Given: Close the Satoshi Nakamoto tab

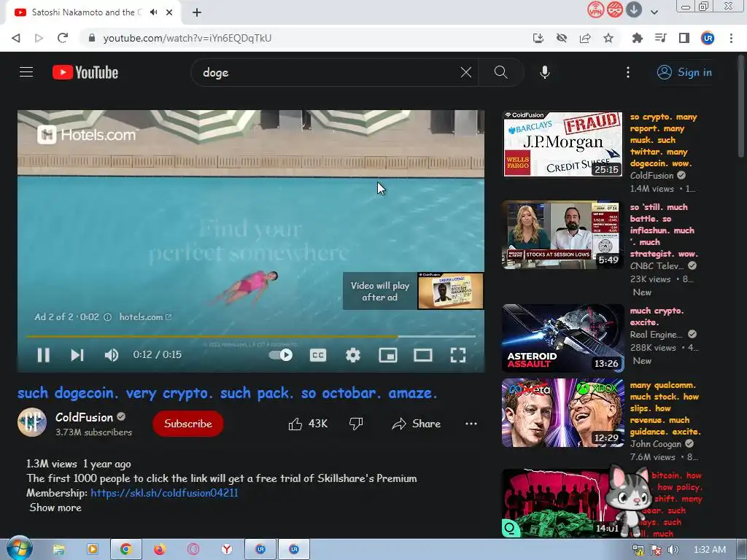Looking at the screenshot, I should [x=169, y=12].
